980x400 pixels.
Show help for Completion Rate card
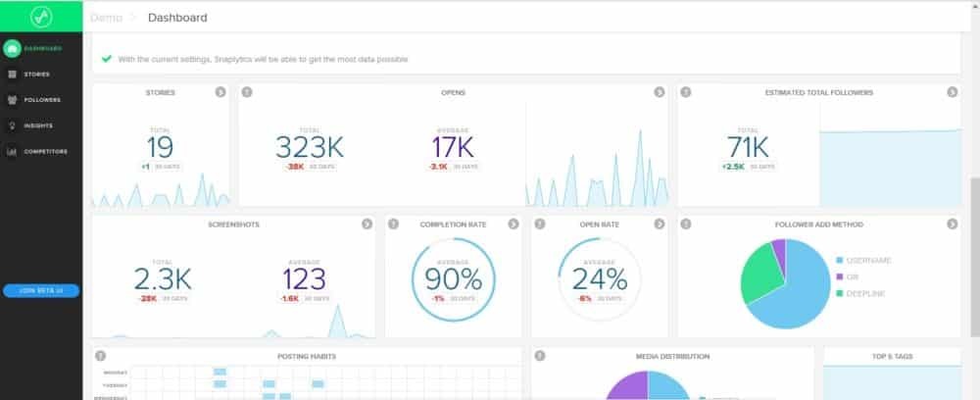pos(394,224)
